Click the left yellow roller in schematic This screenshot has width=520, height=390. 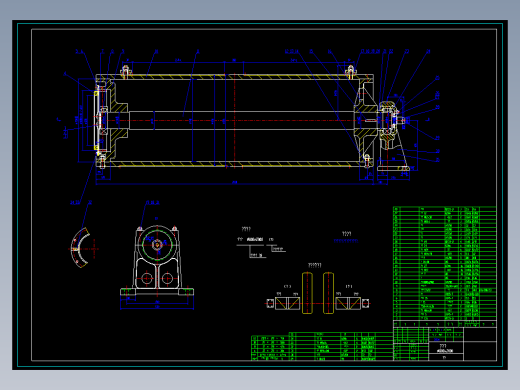coord(307,293)
